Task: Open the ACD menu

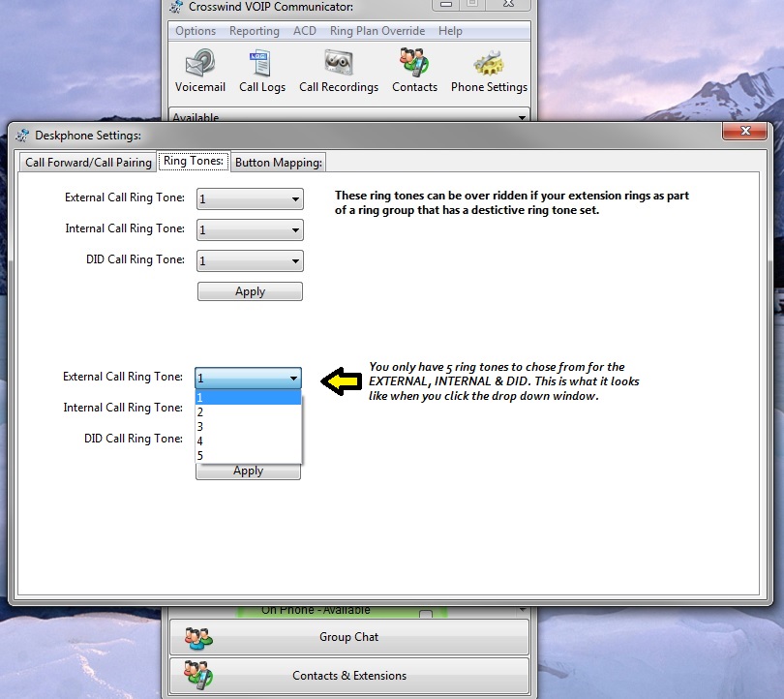Action: (x=304, y=31)
